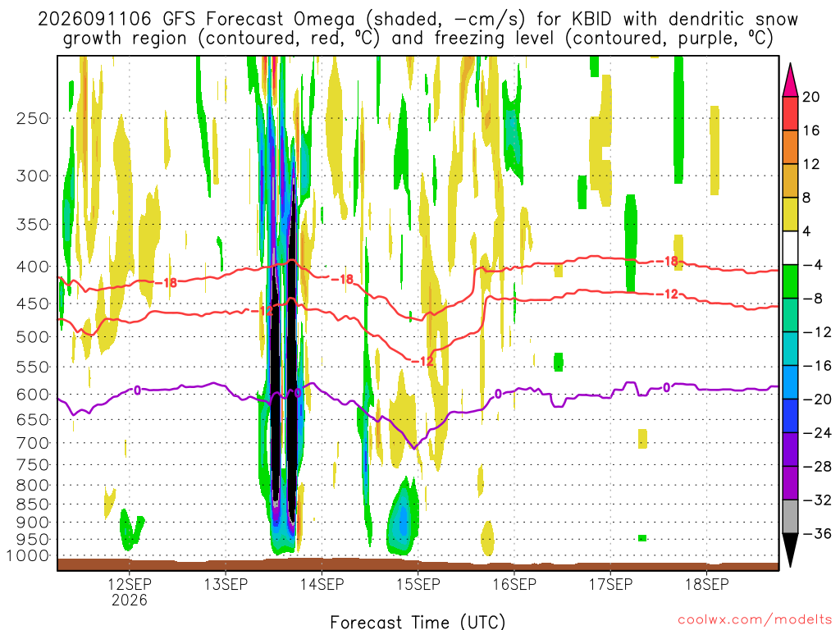The image size is (840, 630).
Task: Click the -12 contour label near 15SEP
Action: click(422, 362)
